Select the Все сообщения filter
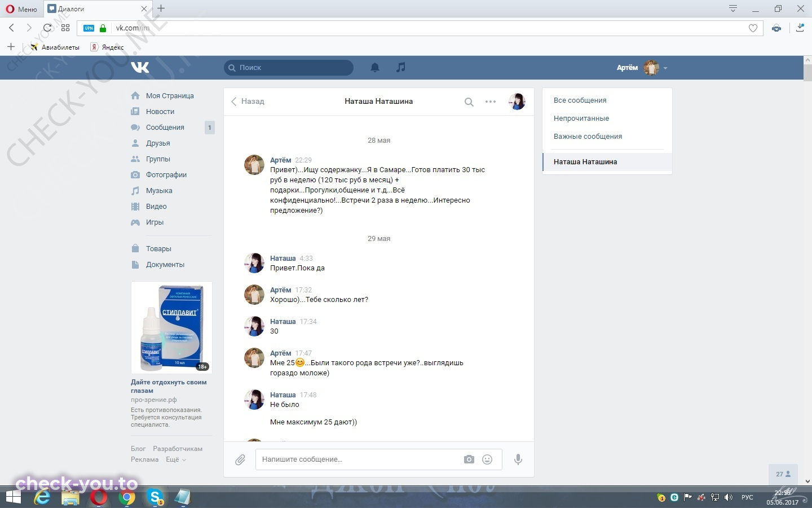This screenshot has height=508, width=812. click(x=580, y=100)
